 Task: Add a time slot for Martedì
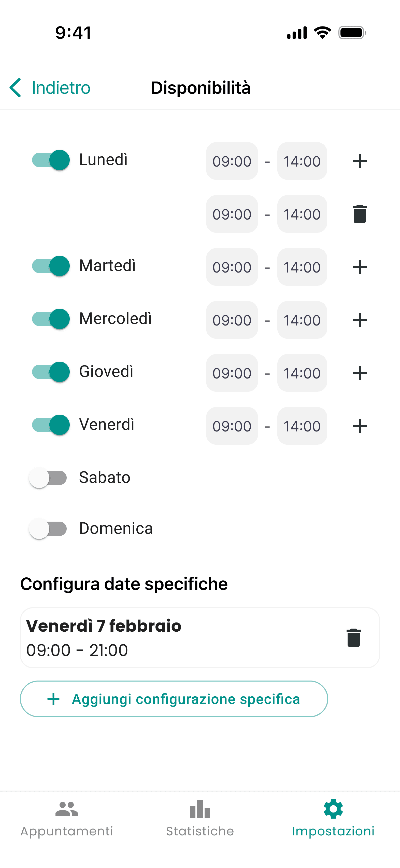(x=359, y=267)
